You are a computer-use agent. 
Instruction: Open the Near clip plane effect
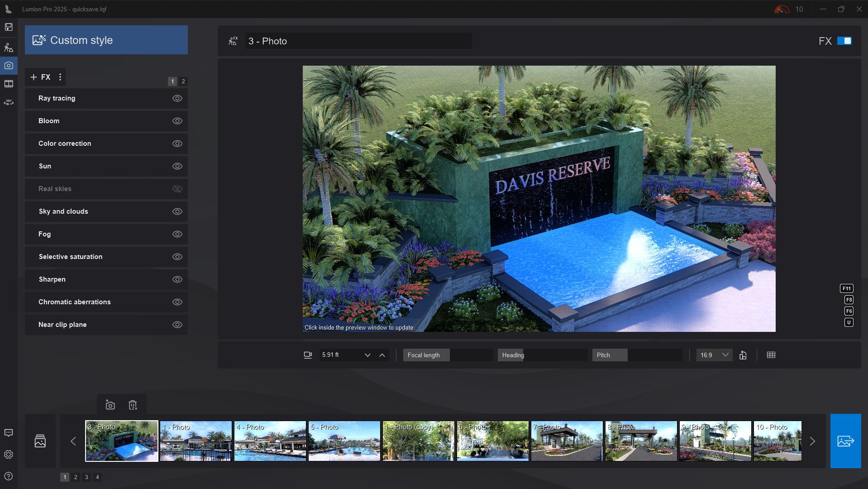click(x=106, y=325)
